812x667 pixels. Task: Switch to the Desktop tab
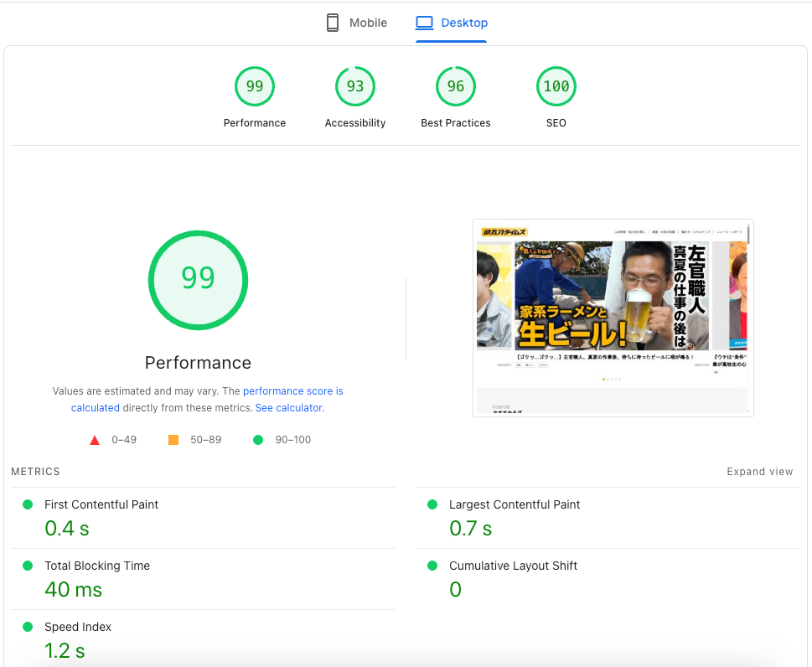452,23
